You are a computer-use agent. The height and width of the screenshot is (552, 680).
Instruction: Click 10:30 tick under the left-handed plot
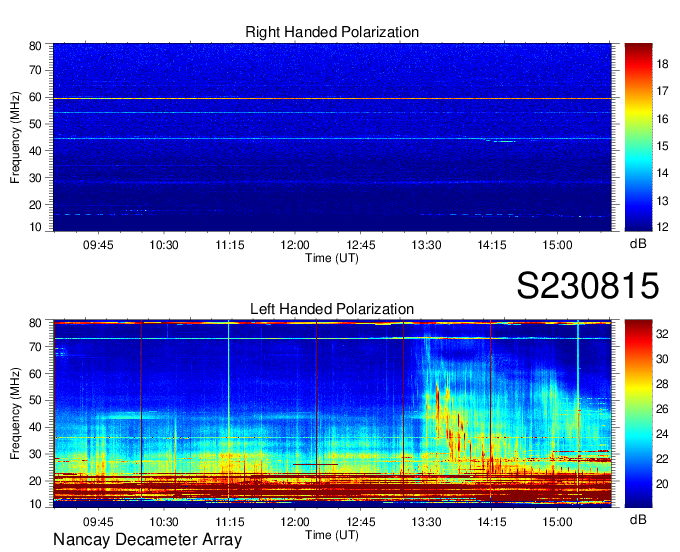point(164,522)
